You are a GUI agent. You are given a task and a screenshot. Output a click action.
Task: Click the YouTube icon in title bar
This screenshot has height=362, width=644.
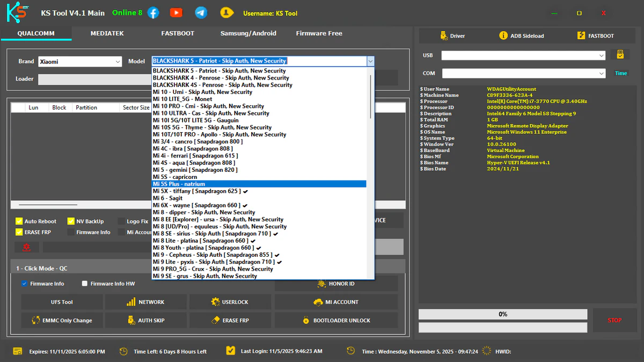point(176,13)
